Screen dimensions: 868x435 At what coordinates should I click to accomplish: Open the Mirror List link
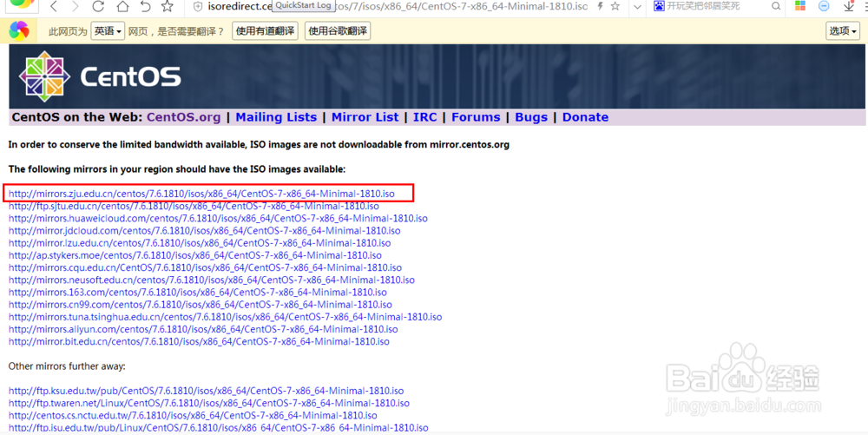365,117
